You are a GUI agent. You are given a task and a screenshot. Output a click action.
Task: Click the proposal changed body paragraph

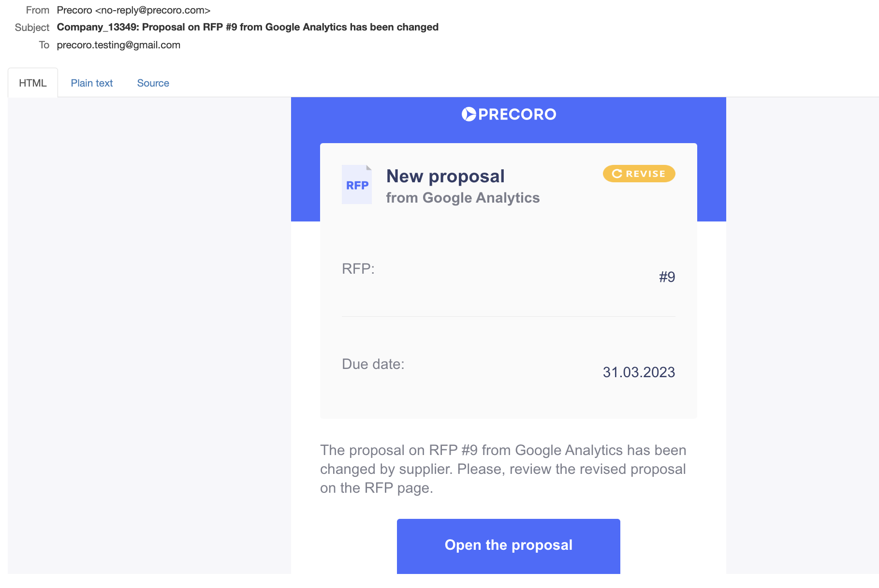tap(503, 469)
